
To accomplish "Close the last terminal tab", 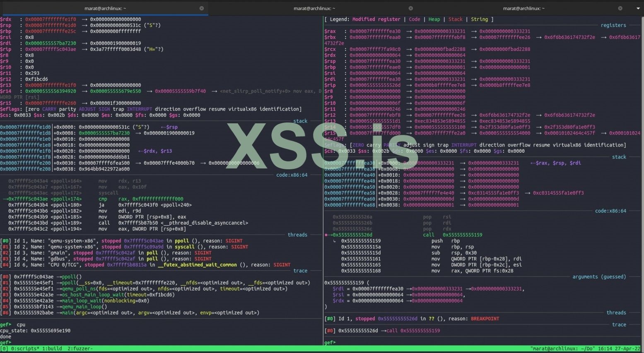I will [620, 8].
